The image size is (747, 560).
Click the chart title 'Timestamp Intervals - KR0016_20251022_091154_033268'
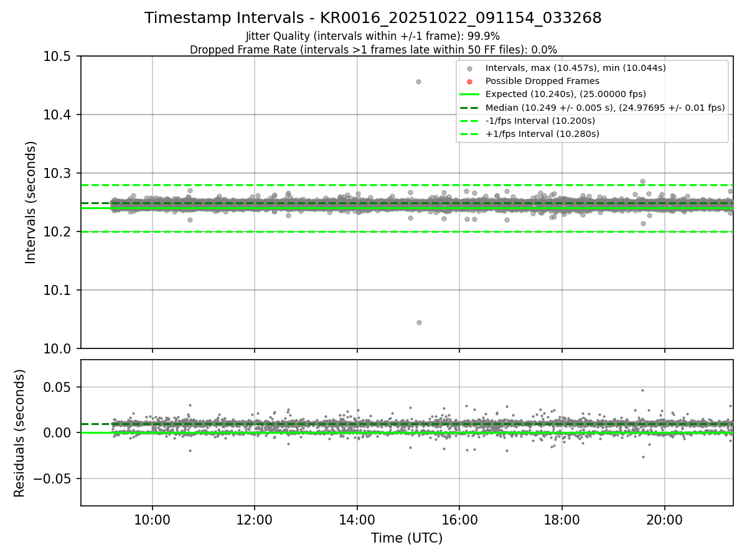[373, 18]
